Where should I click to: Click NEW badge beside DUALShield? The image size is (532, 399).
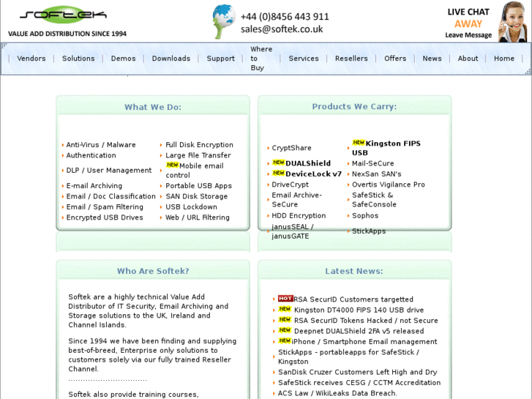pyautogui.click(x=279, y=163)
